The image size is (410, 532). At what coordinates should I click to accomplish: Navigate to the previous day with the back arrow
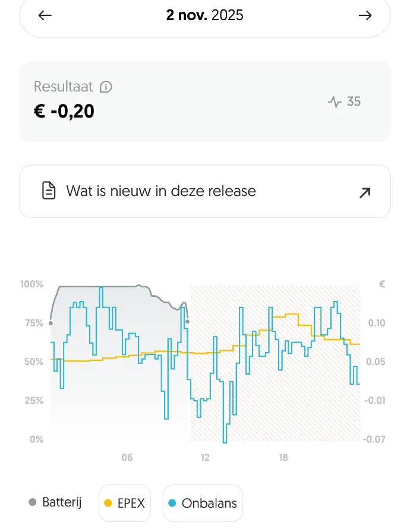coord(45,15)
